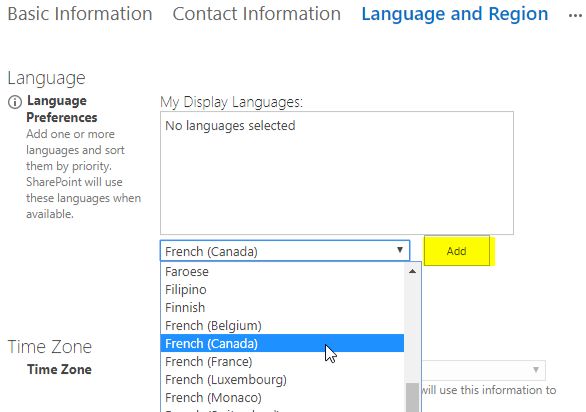This screenshot has width=586, height=412.
Task: Click the language dropdown arrow
Action: pos(400,250)
